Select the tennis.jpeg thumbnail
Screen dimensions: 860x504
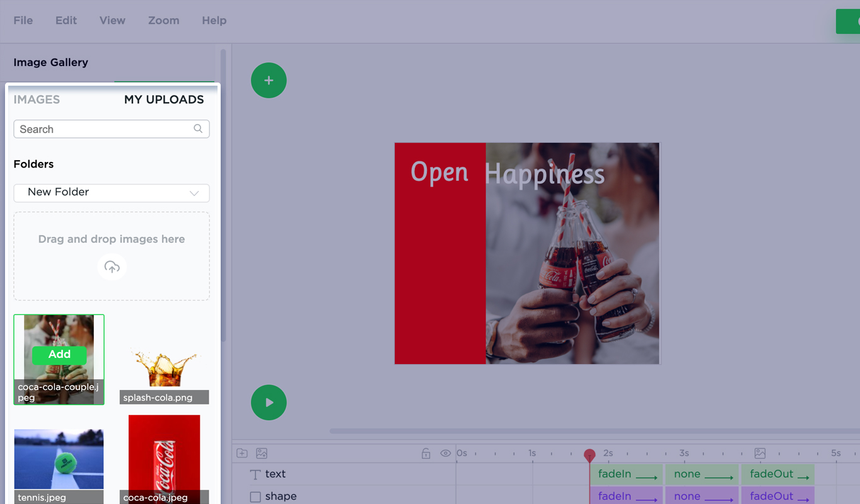pyautogui.click(x=59, y=466)
